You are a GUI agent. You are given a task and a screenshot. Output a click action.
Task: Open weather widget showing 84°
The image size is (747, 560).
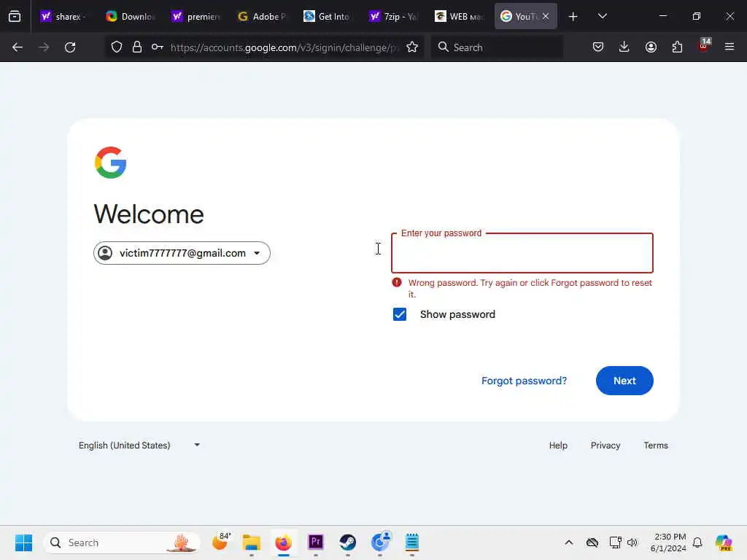coord(220,542)
